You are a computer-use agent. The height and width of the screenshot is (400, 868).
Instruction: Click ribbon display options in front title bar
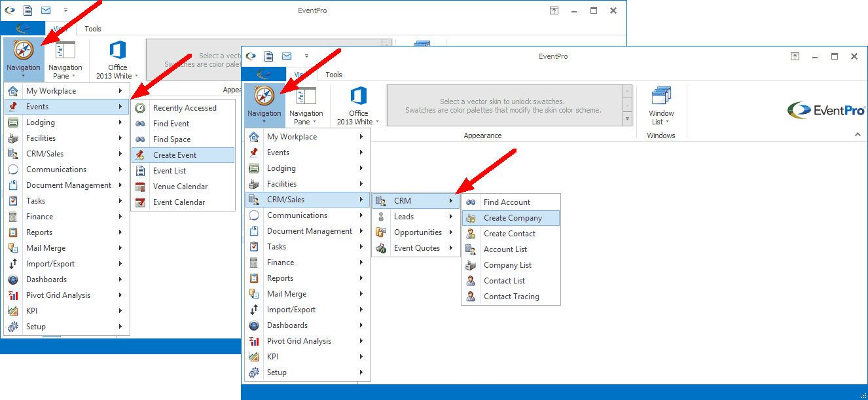(795, 56)
